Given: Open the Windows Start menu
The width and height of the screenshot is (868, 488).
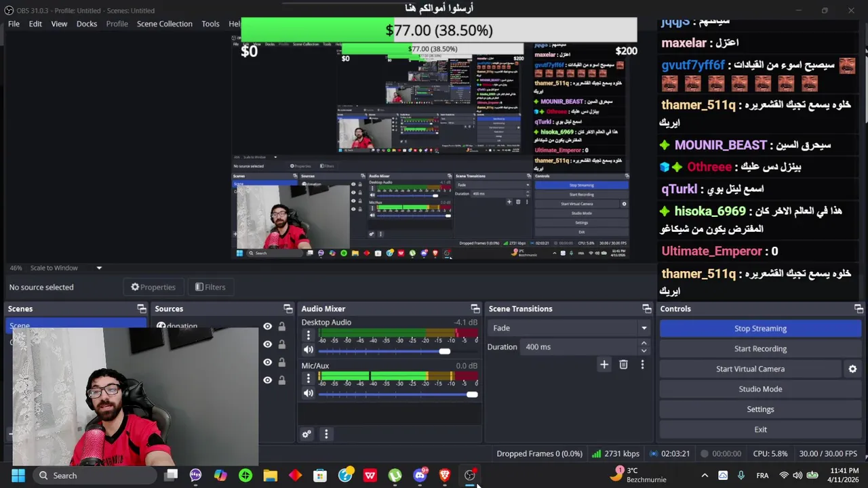Looking at the screenshot, I should pyautogui.click(x=18, y=476).
